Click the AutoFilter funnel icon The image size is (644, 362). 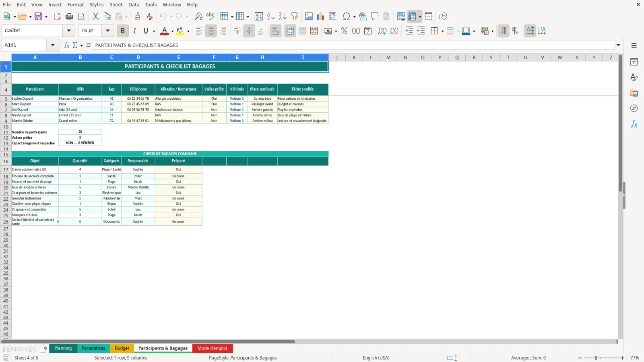295,16
